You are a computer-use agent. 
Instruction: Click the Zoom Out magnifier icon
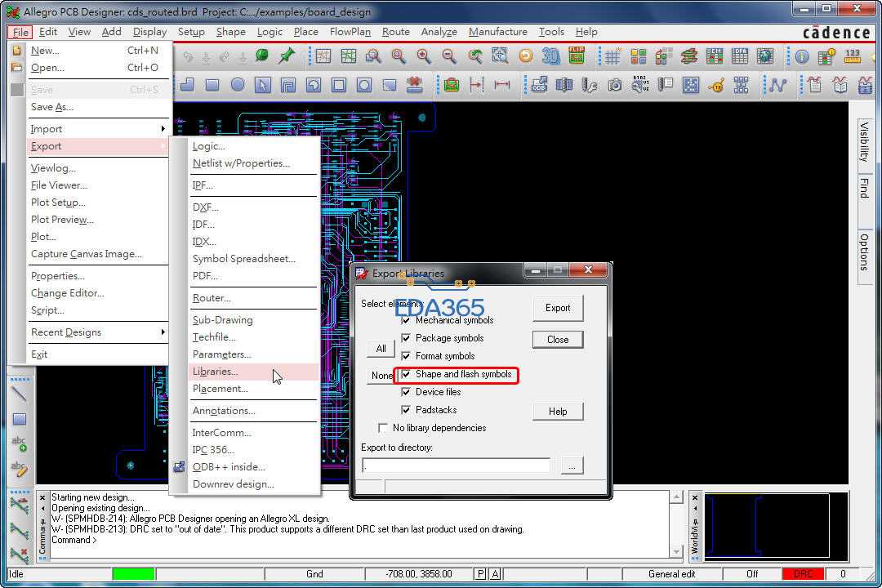tap(449, 56)
